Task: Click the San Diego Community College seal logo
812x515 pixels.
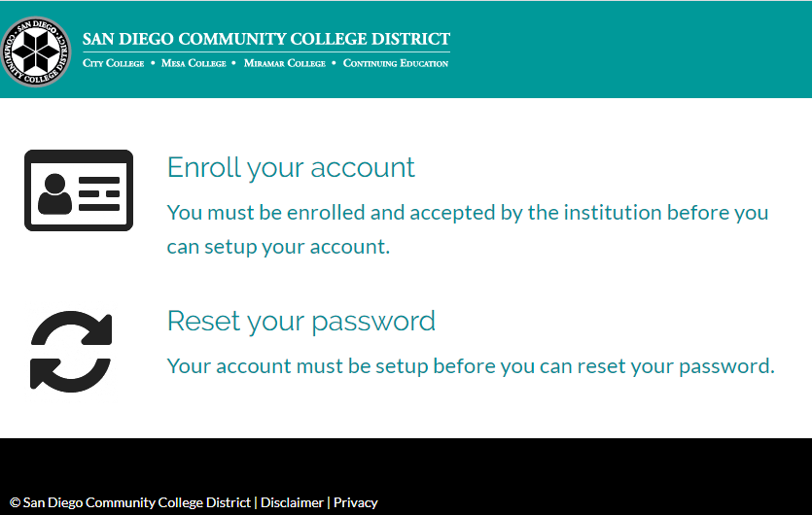Action: 36,51
